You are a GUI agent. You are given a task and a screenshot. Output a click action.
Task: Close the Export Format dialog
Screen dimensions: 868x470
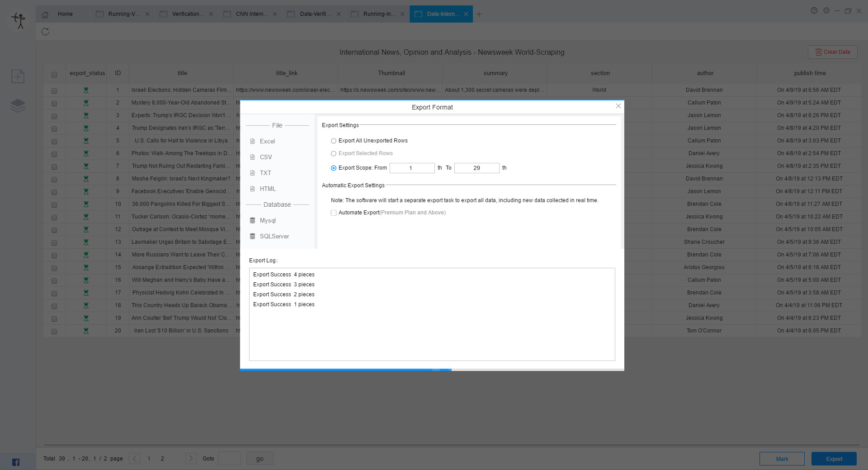tap(618, 106)
